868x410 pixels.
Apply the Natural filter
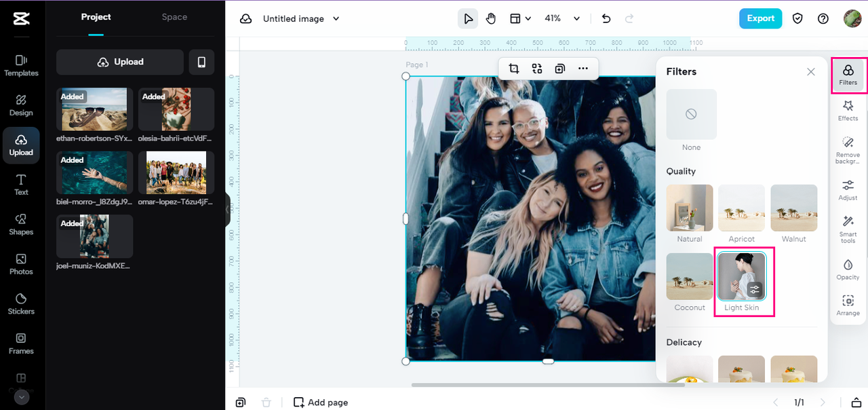[690, 208]
